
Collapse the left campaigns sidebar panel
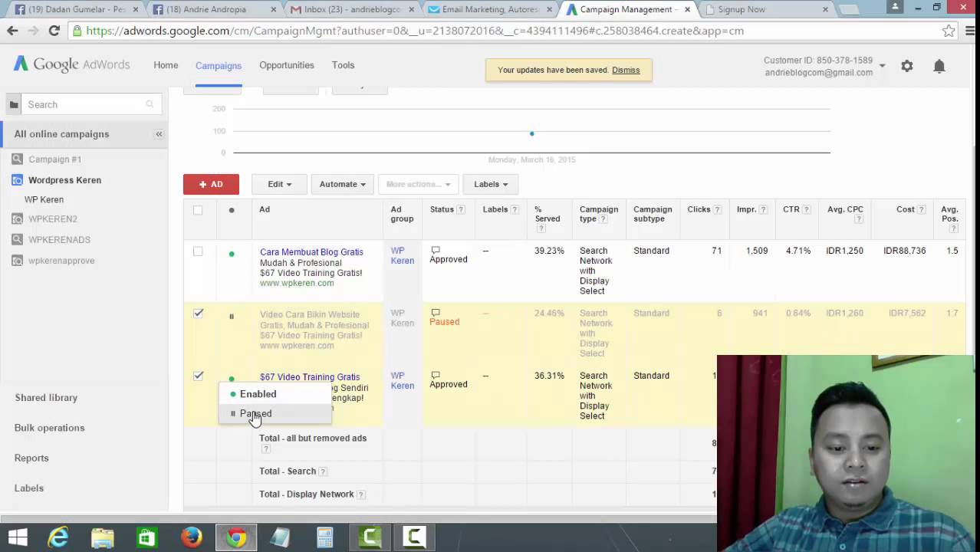(x=159, y=134)
